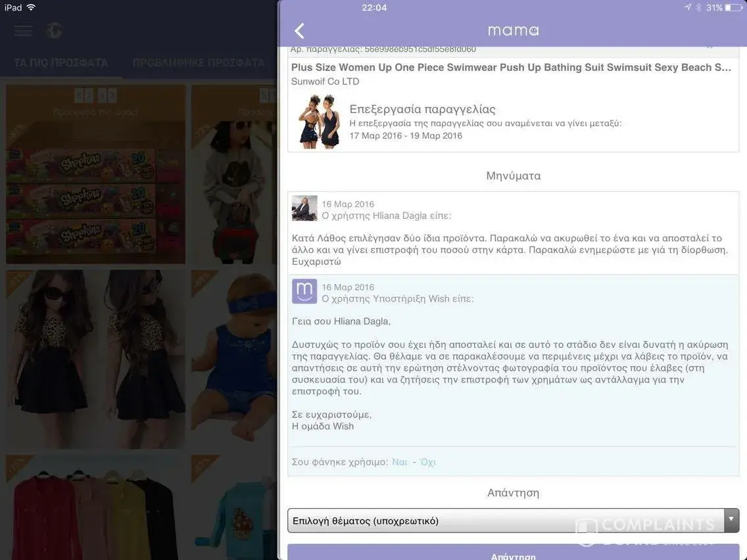Tap Hliana Dagla's profile avatar
747x560 pixels.
coord(304,208)
